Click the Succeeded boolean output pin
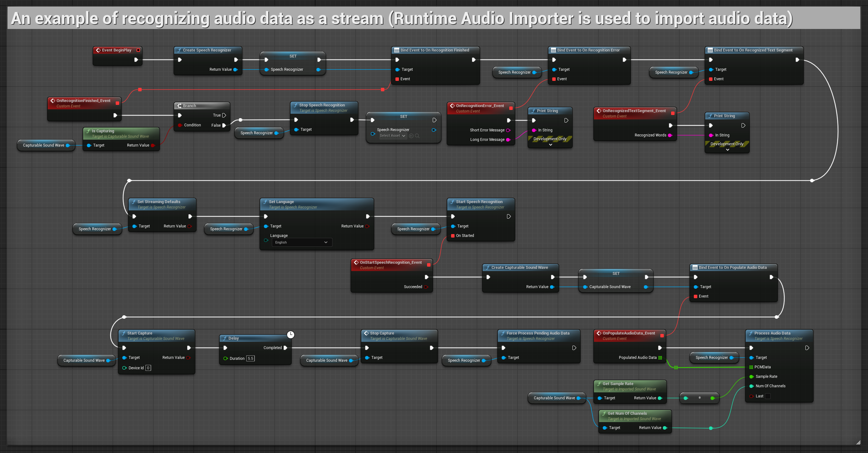 pos(426,287)
